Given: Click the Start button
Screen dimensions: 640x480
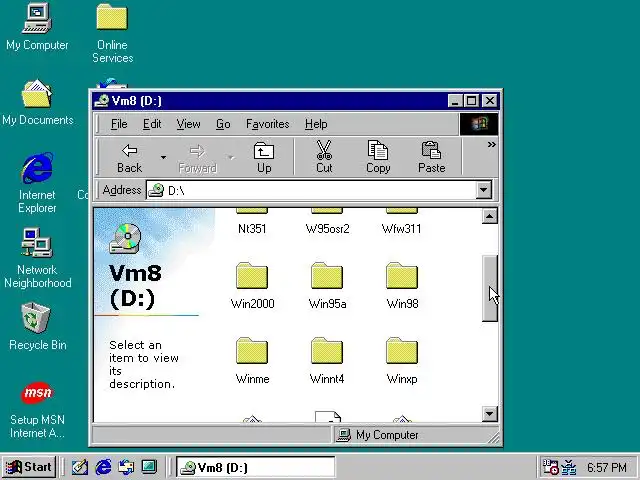Looking at the screenshot, I should [x=29, y=467].
